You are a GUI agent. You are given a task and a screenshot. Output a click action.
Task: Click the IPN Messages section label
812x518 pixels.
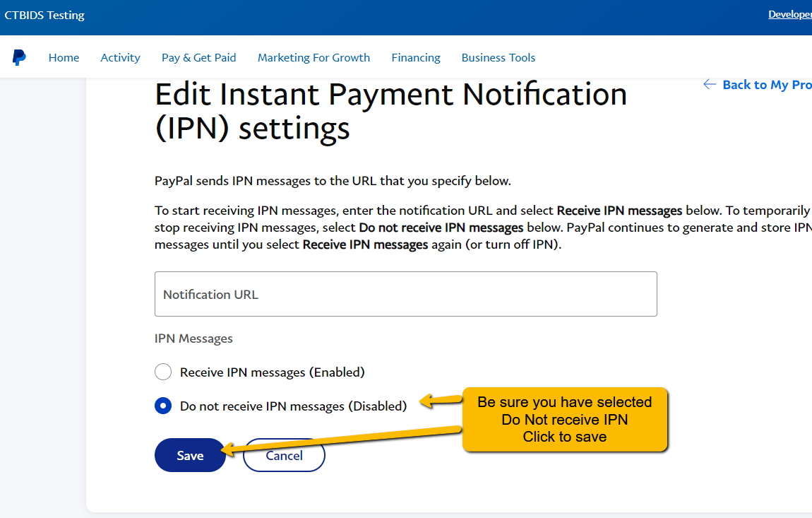193,339
